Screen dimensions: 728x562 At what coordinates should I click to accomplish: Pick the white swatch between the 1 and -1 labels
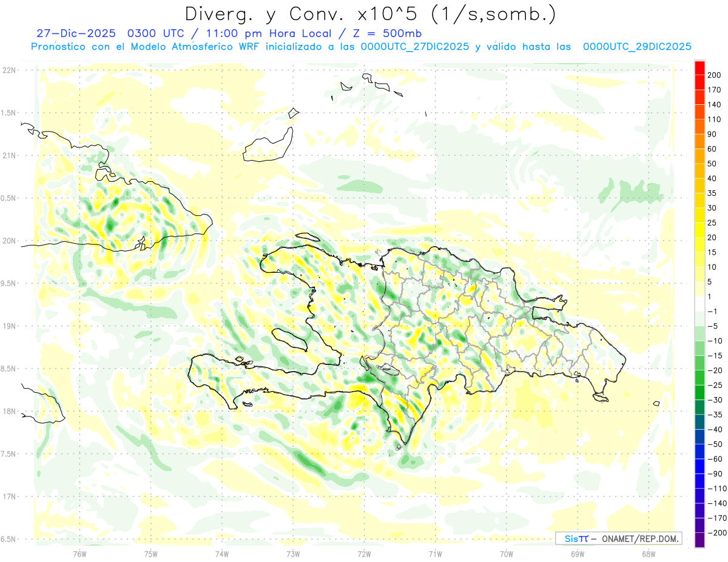point(699,304)
